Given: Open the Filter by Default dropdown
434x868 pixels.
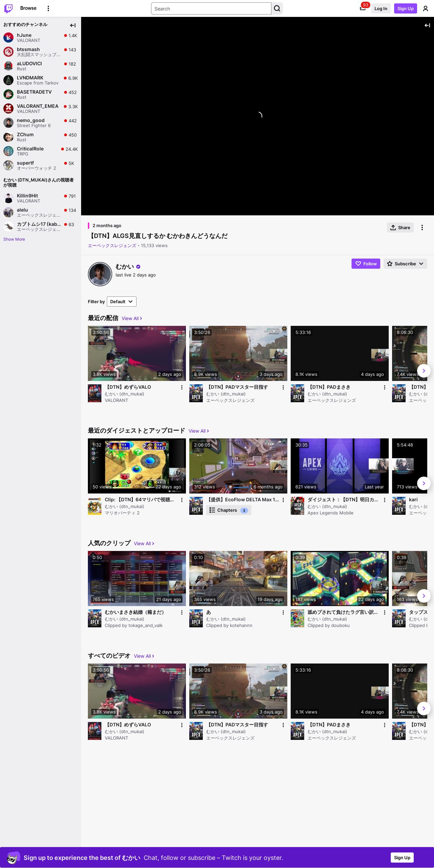Looking at the screenshot, I should (x=122, y=302).
